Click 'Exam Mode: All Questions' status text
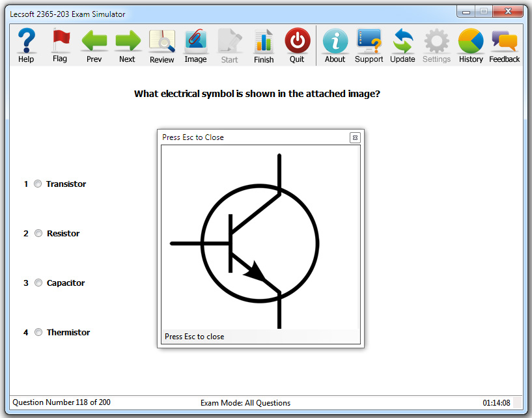Viewport: 532px width, 418px height. tap(245, 403)
